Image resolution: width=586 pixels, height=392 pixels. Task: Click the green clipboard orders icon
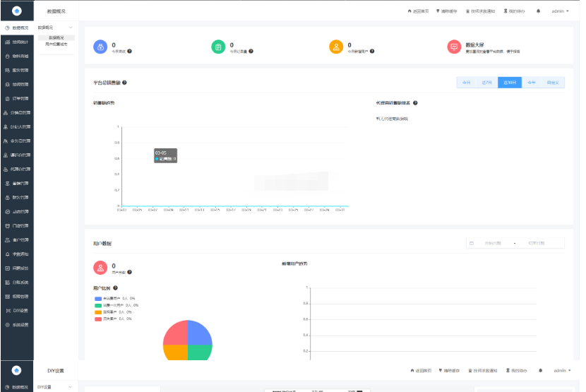(219, 47)
